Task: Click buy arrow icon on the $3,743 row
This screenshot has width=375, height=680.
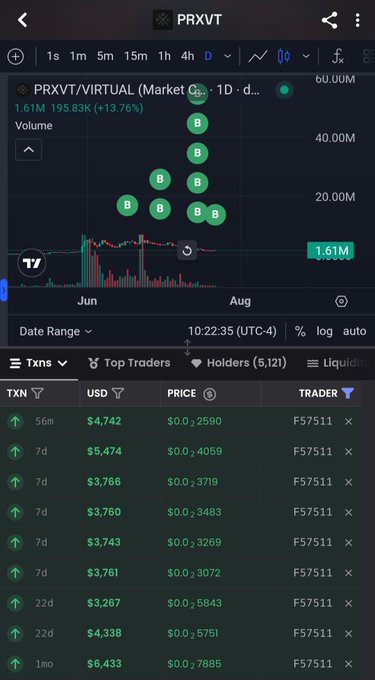Action: pyautogui.click(x=16, y=543)
